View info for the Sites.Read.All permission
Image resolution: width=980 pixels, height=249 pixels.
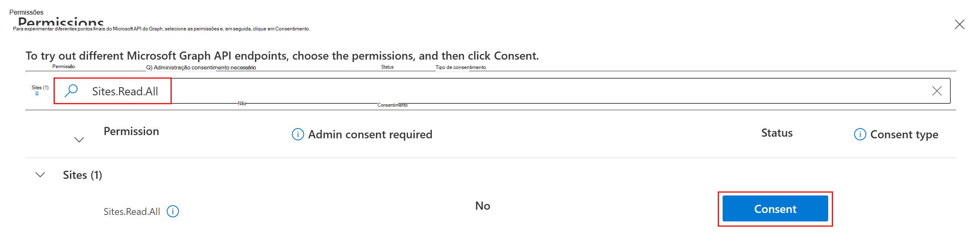[x=173, y=211]
